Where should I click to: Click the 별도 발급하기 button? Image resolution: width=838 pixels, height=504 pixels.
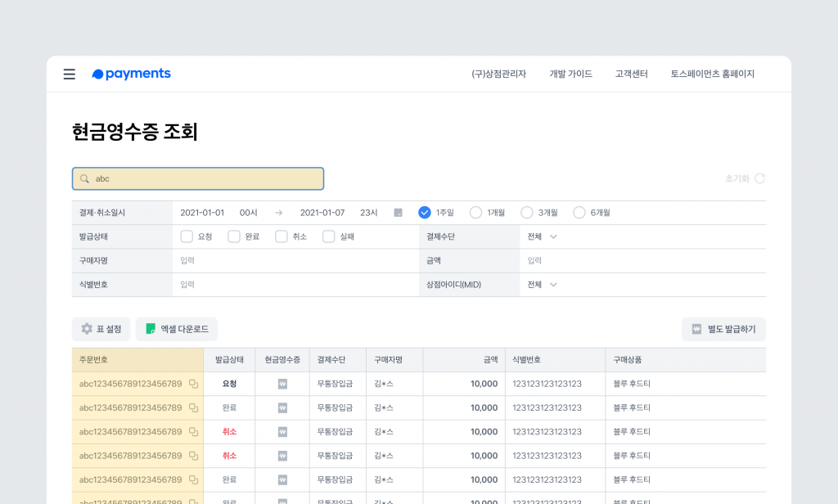point(723,329)
